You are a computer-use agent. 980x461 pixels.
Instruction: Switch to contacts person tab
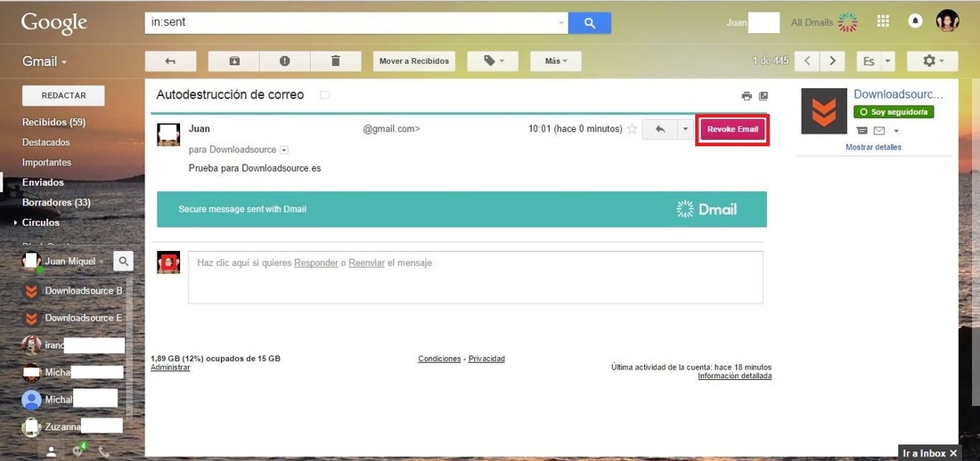point(52,451)
